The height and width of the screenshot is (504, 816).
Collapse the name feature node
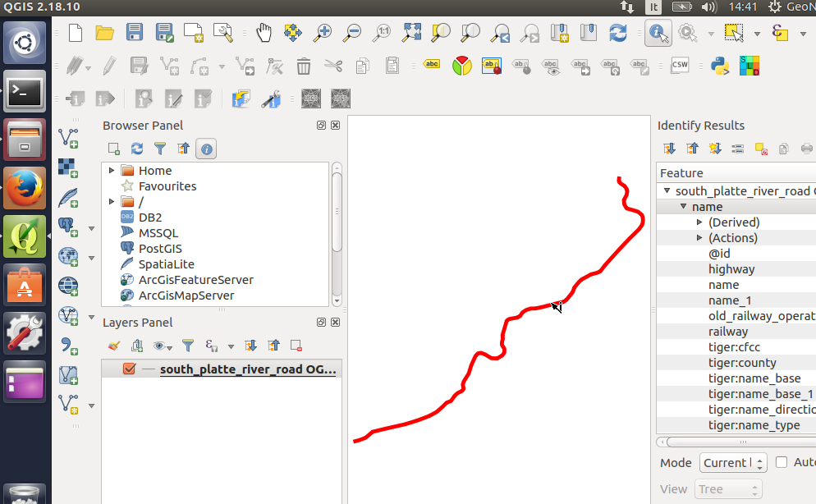(683, 207)
